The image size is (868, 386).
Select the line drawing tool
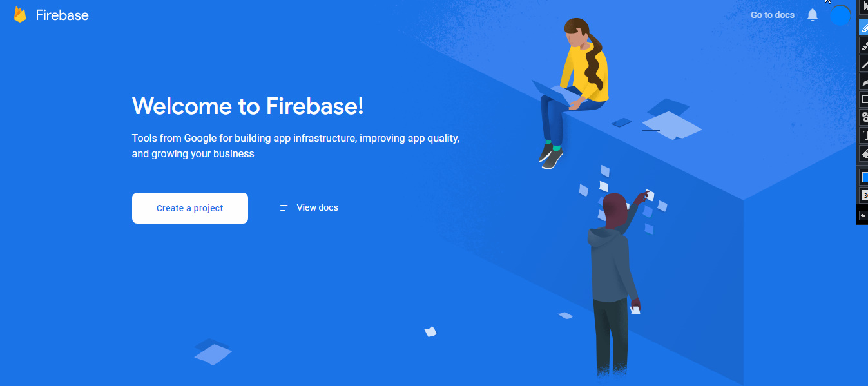(863, 63)
